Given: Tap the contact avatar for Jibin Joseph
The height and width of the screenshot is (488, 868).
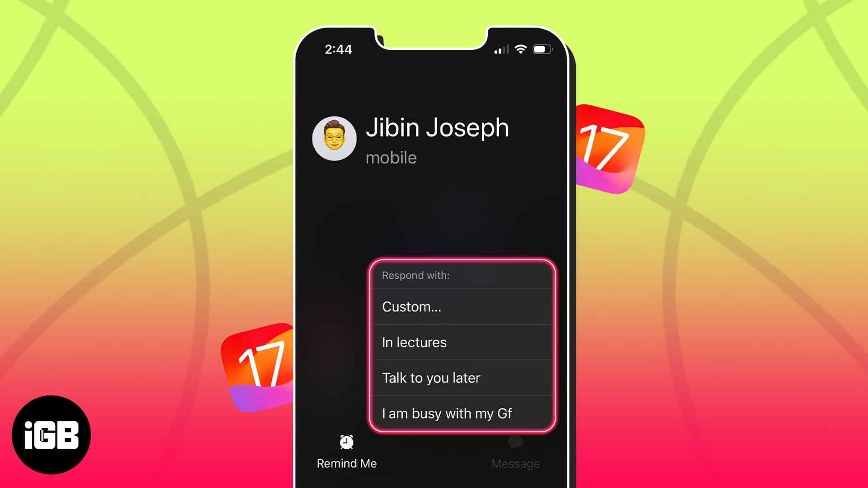Looking at the screenshot, I should click(x=334, y=139).
